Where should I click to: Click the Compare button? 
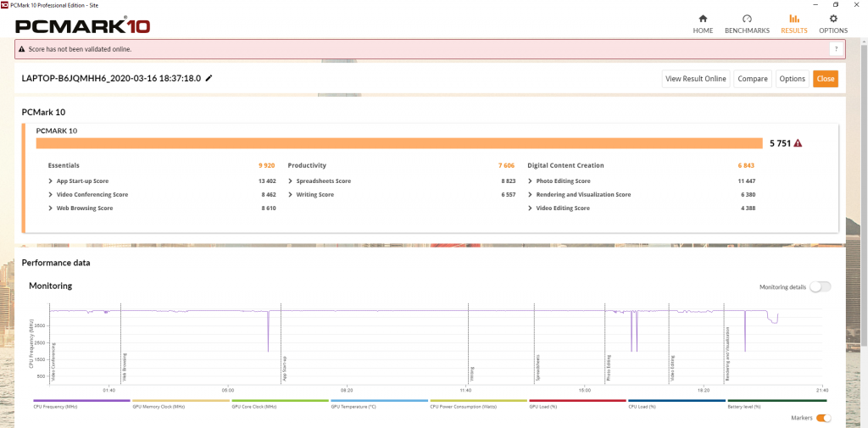pyautogui.click(x=753, y=79)
